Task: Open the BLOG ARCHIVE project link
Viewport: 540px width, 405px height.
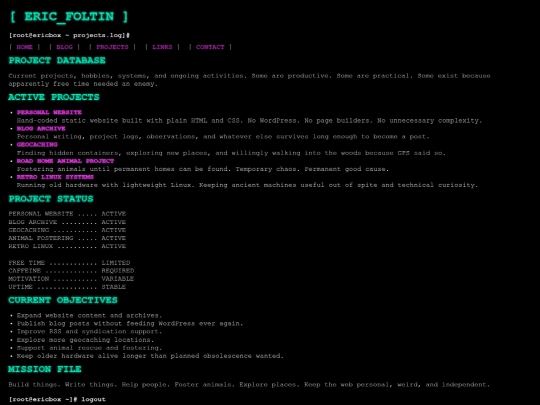Action: [x=41, y=128]
